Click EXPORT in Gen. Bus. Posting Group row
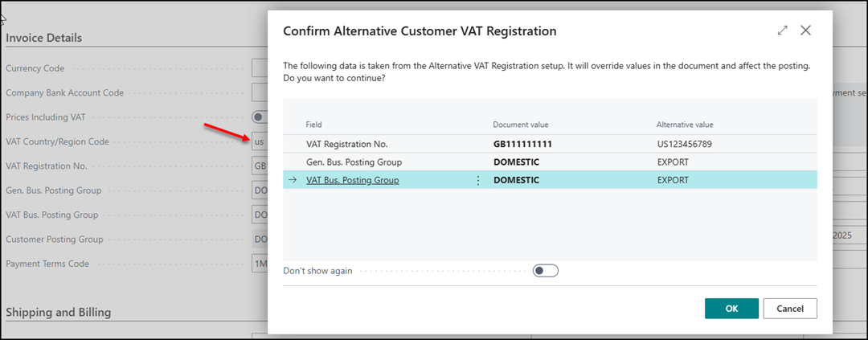This screenshot has height=340, width=868. click(x=673, y=162)
